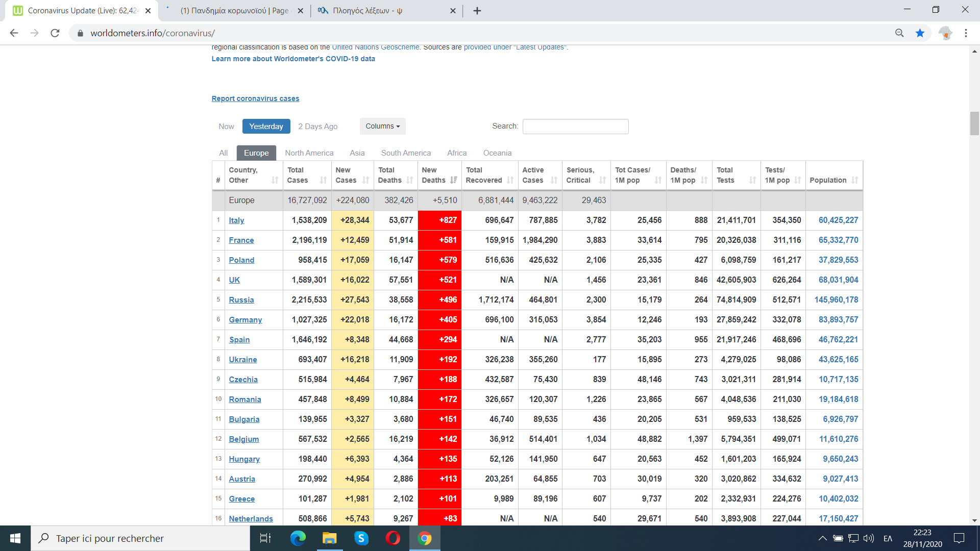Open Report coronavirus cases link
The height and width of the screenshot is (551, 980).
click(255, 98)
